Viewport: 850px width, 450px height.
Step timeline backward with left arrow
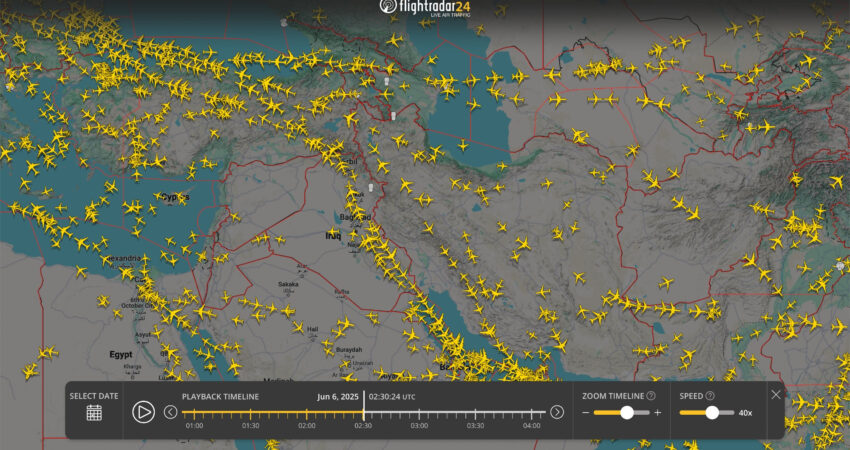(x=171, y=412)
